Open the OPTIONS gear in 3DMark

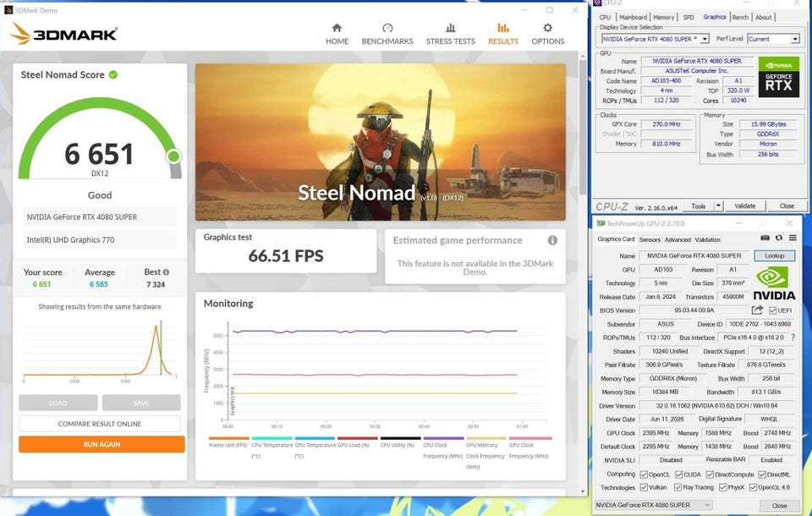(547, 28)
